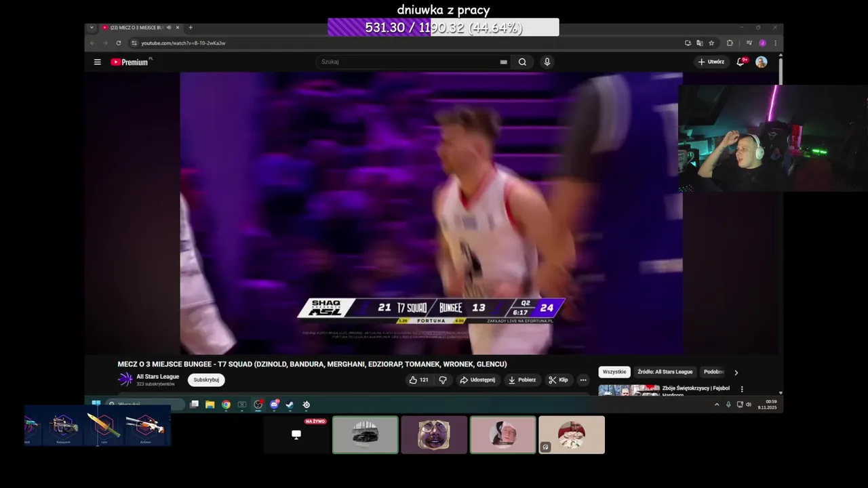Select the participant tile with car avatar

[366, 434]
